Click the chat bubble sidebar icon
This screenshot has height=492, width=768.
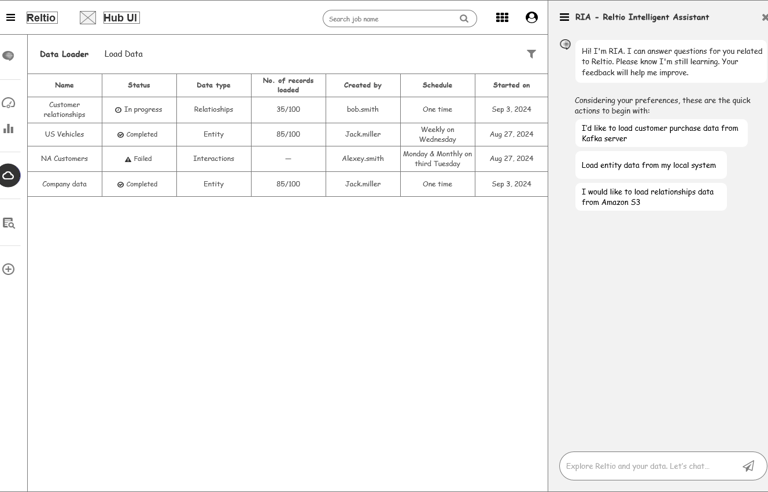[8, 56]
